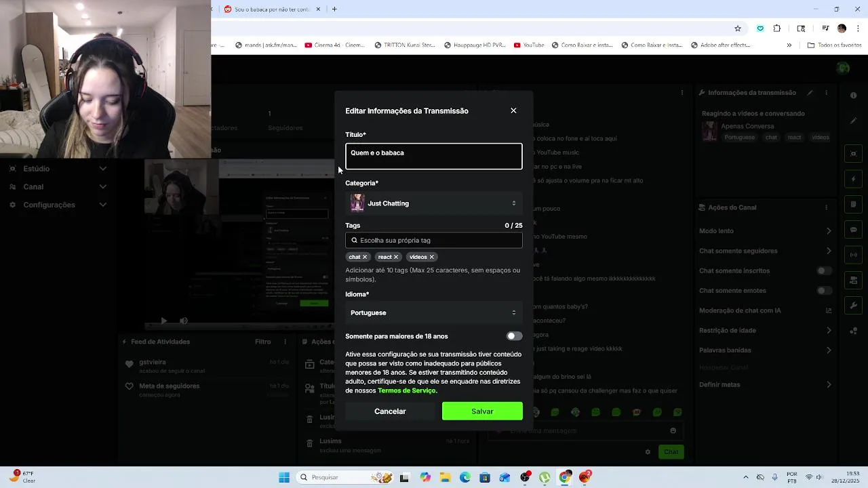Image resolution: width=868 pixels, height=488 pixels.
Task: Remove the videos tag
Action: 431,257
